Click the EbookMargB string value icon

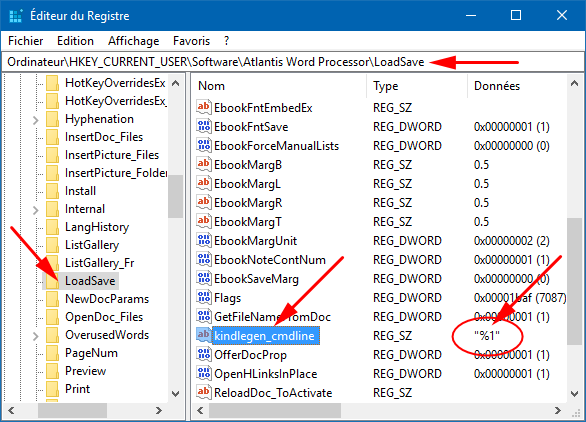click(203, 164)
